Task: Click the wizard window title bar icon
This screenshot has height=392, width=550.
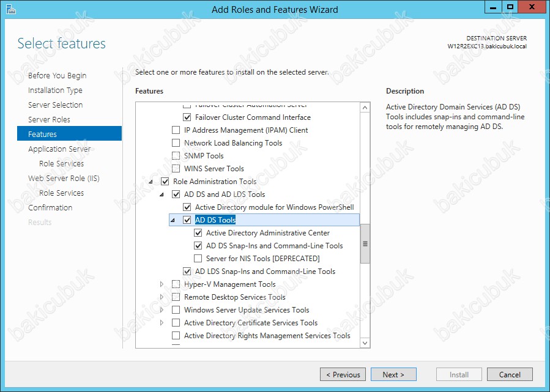Action: pos(11,9)
